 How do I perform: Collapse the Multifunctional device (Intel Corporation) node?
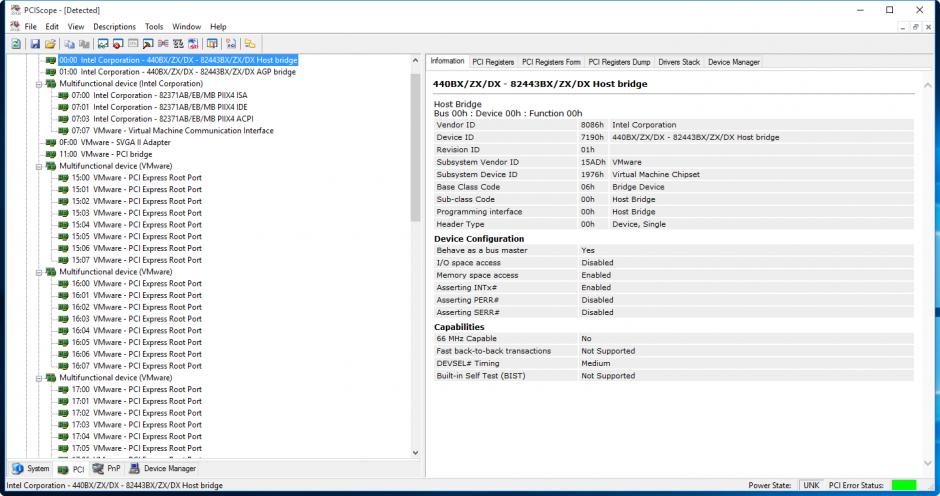pyautogui.click(x=39, y=84)
